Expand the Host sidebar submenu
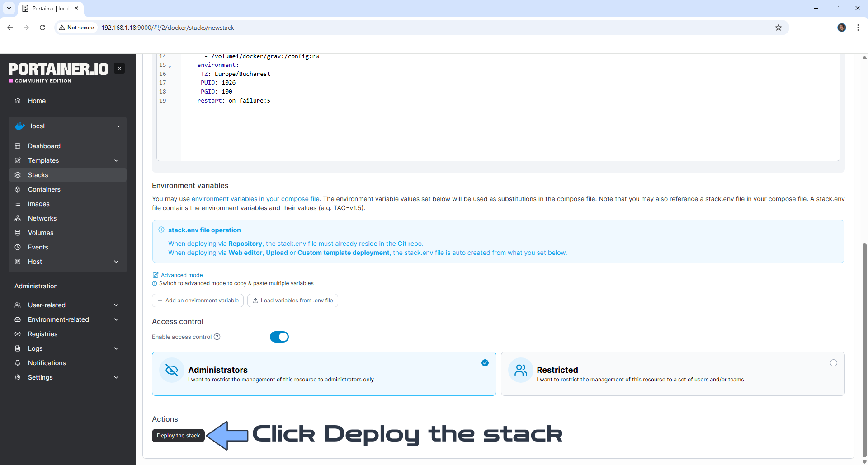Screen dimensions: 868x465 click(x=116, y=262)
